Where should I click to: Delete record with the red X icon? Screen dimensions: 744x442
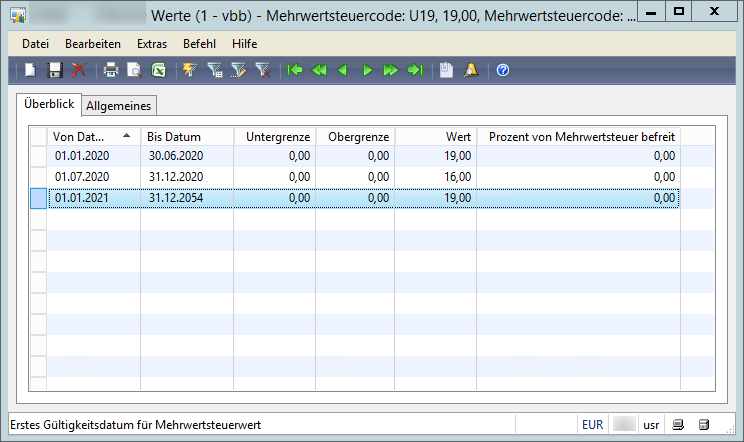pos(79,70)
